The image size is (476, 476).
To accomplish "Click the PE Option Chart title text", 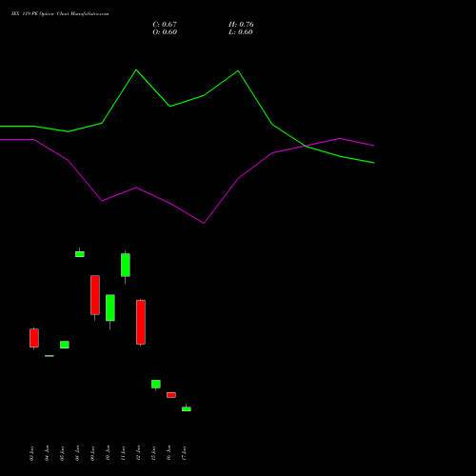I will pos(60,14).
